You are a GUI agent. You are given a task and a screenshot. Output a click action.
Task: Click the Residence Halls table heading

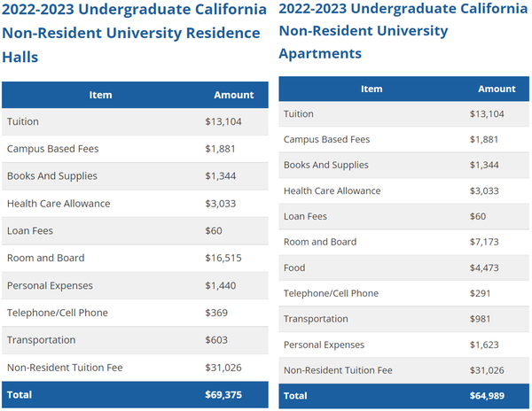click(133, 33)
